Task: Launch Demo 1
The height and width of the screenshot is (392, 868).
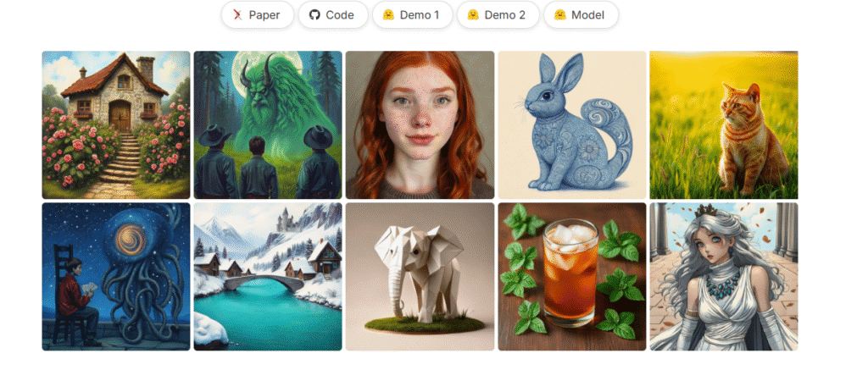Action: [413, 15]
